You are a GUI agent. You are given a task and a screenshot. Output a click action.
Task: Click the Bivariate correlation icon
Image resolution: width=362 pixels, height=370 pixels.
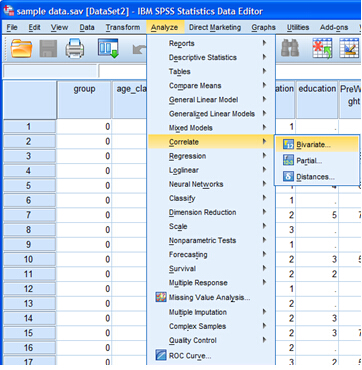point(288,145)
